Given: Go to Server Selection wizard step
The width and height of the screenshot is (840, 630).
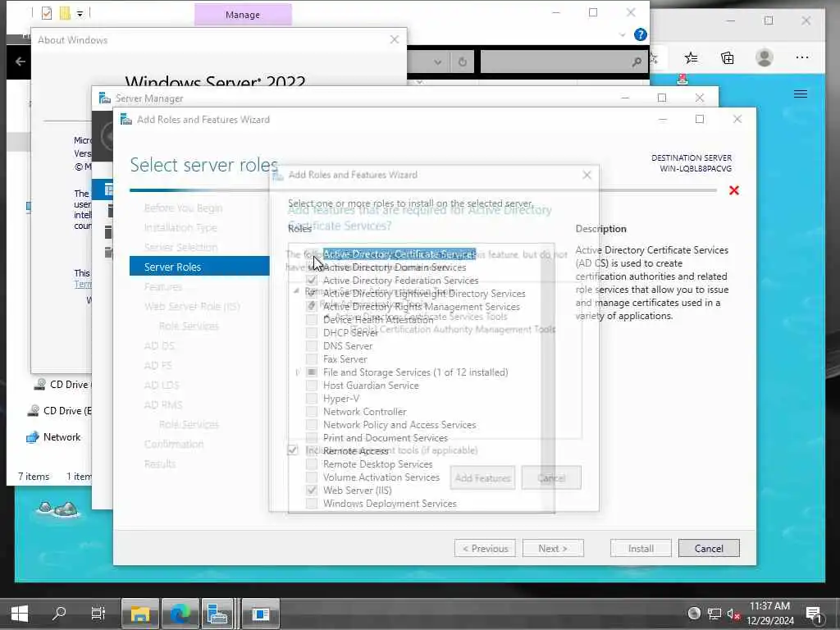Looking at the screenshot, I should pos(181,247).
